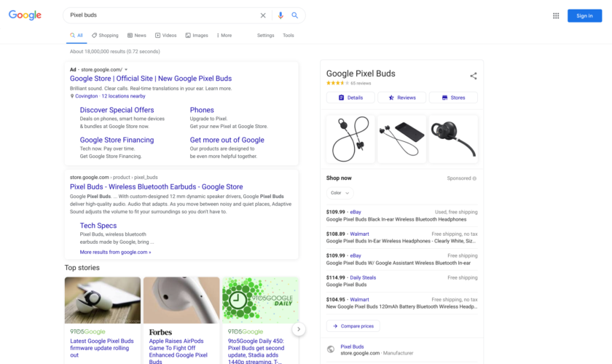
Task: Open sponsored info icon in Shop now
Action: coord(474,178)
